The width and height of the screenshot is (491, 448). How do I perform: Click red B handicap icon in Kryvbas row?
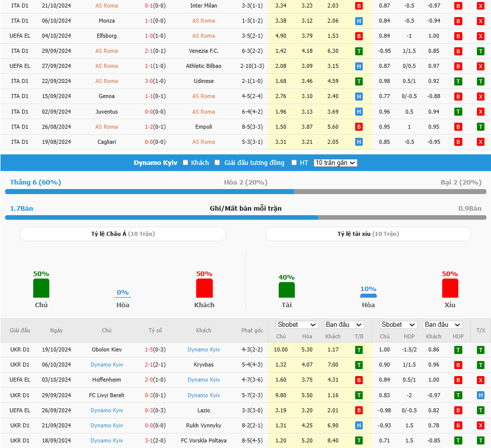458,365
